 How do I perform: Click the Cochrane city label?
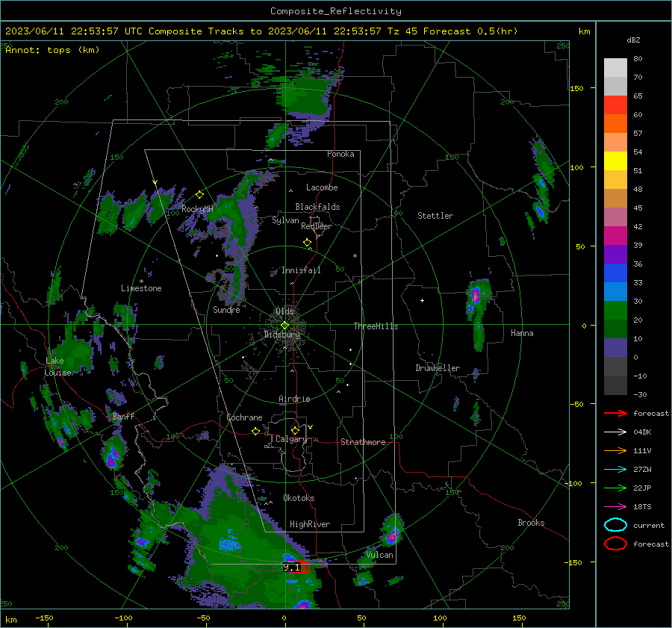244,417
